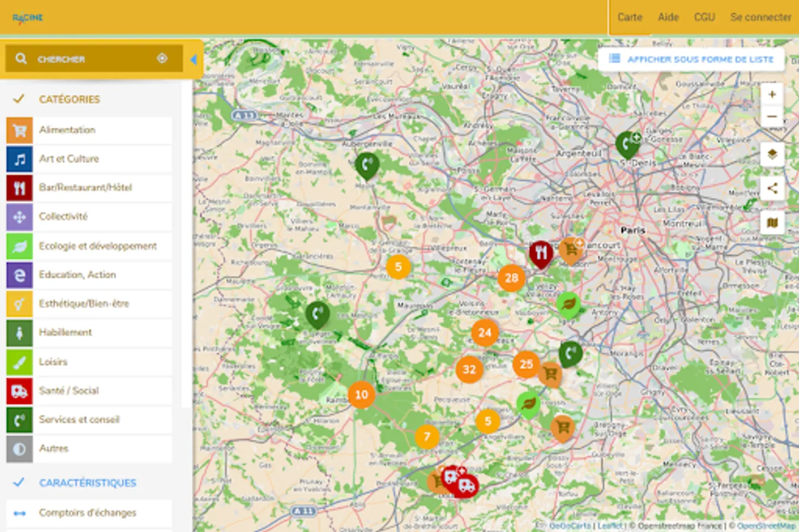
Task: Select the cart marker just below cluster 25
Action: click(x=551, y=375)
